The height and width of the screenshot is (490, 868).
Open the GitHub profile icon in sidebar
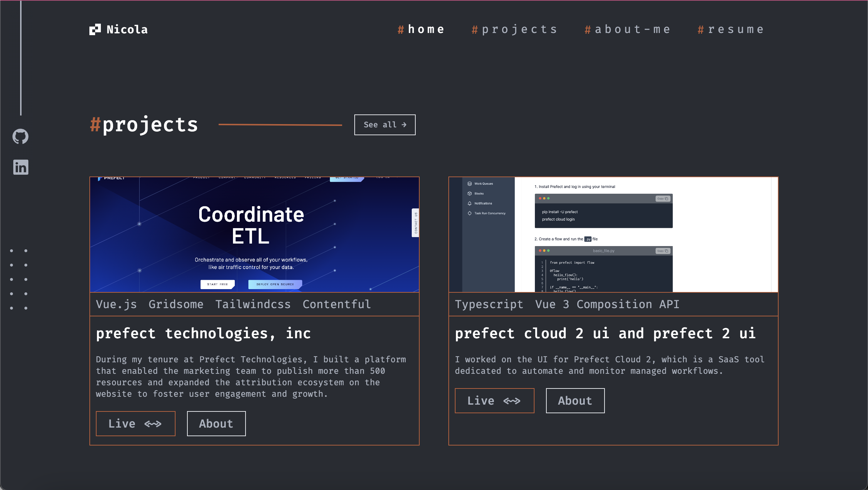(x=20, y=137)
